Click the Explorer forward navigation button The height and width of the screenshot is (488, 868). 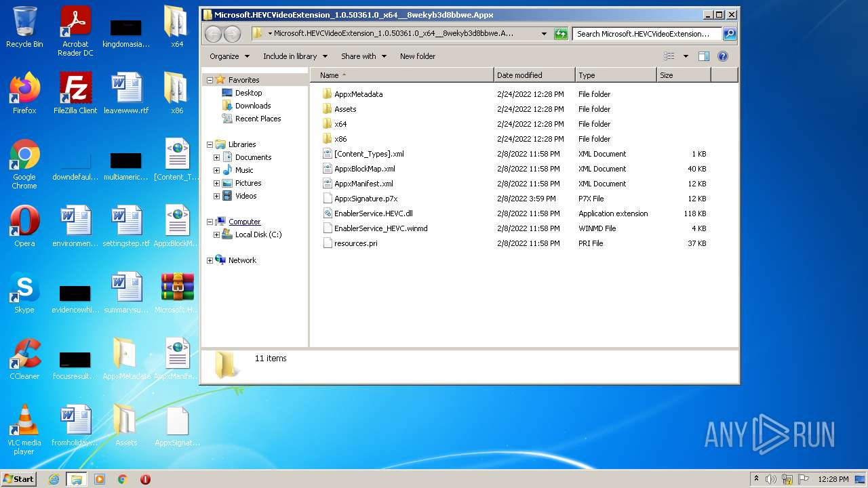point(232,33)
